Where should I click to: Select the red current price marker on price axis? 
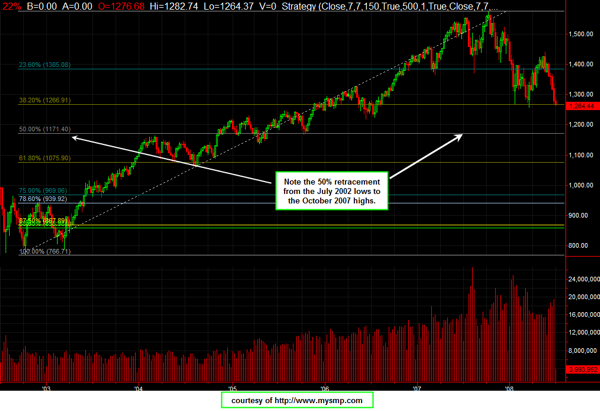578,104
